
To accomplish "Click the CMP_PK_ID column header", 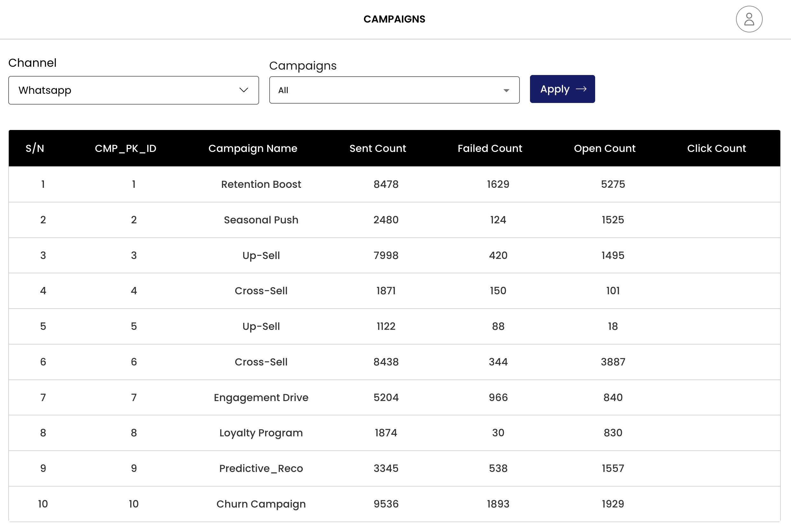I will coord(125,148).
